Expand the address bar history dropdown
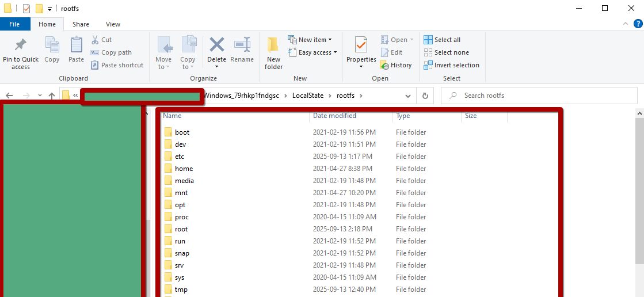This screenshot has width=644, height=297. 408,96
